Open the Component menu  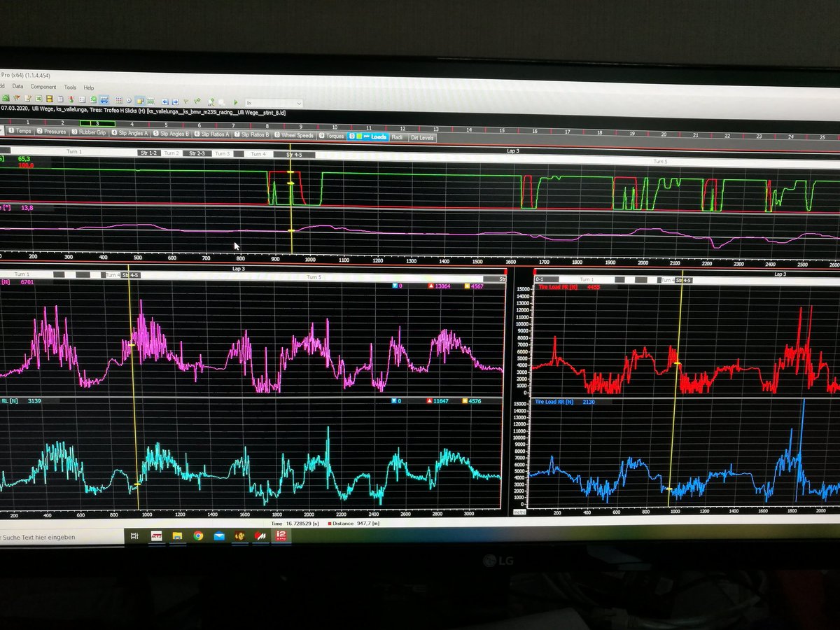tap(43, 87)
